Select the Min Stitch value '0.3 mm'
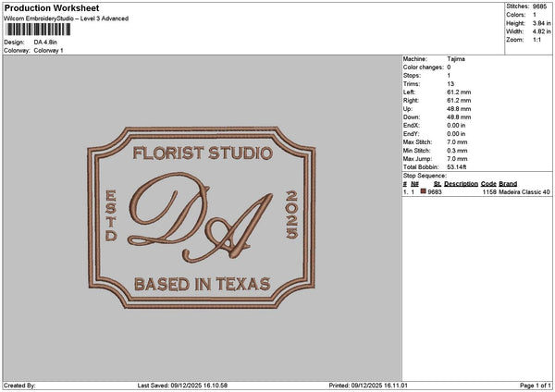Image resolution: width=555 pixels, height=392 pixels. click(457, 151)
